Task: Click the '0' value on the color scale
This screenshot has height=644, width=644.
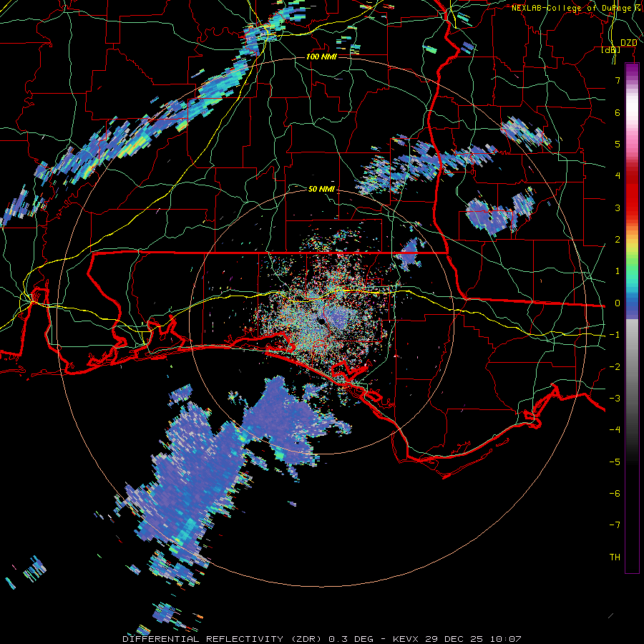Action: pyautogui.click(x=618, y=303)
